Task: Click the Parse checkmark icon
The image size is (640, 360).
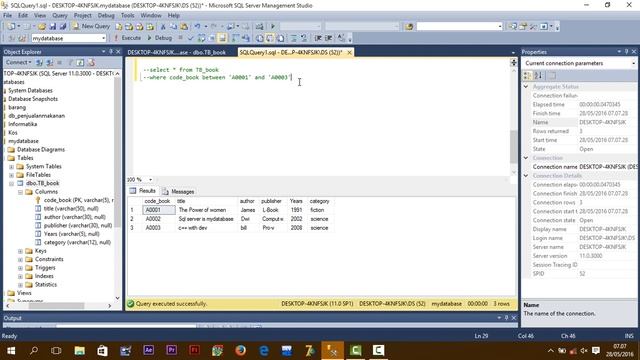Action: 191,38
